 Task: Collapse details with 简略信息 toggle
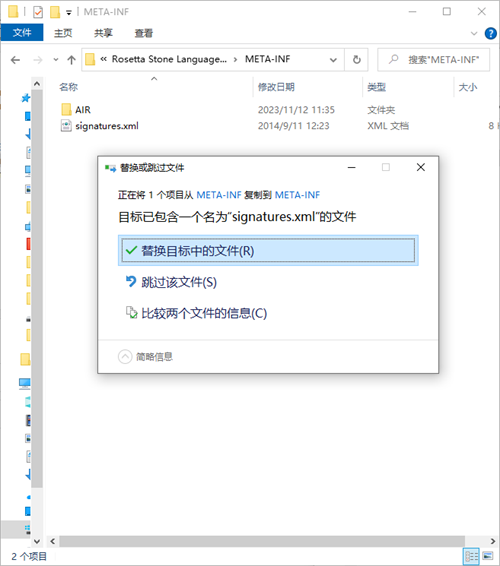click(145, 357)
